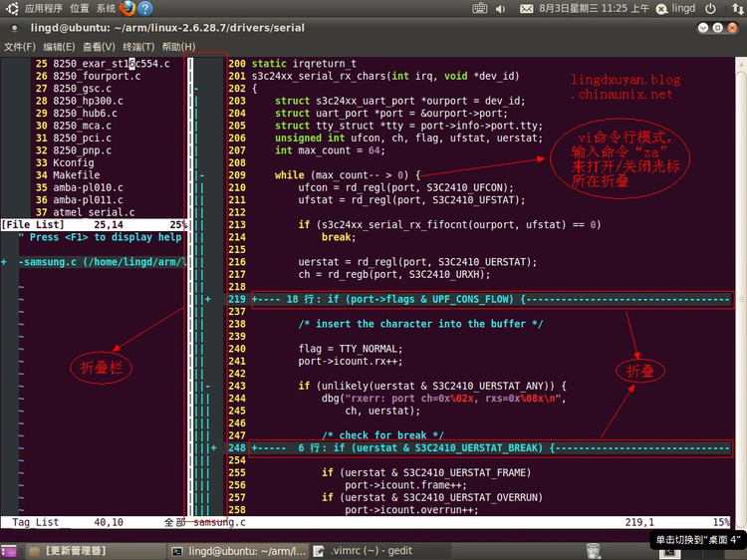
Task: Open the network connection arrows icon
Action: point(737,9)
